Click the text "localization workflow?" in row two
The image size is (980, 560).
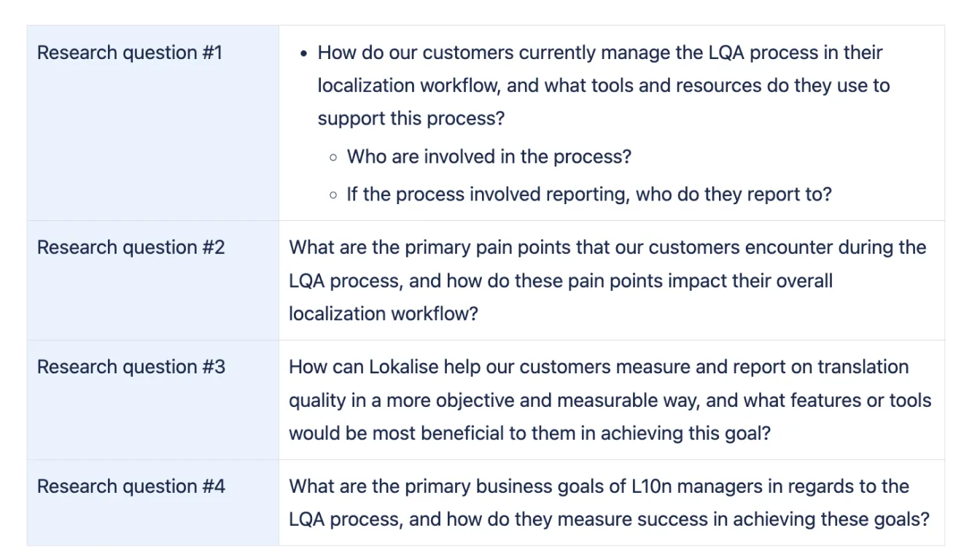click(x=384, y=314)
